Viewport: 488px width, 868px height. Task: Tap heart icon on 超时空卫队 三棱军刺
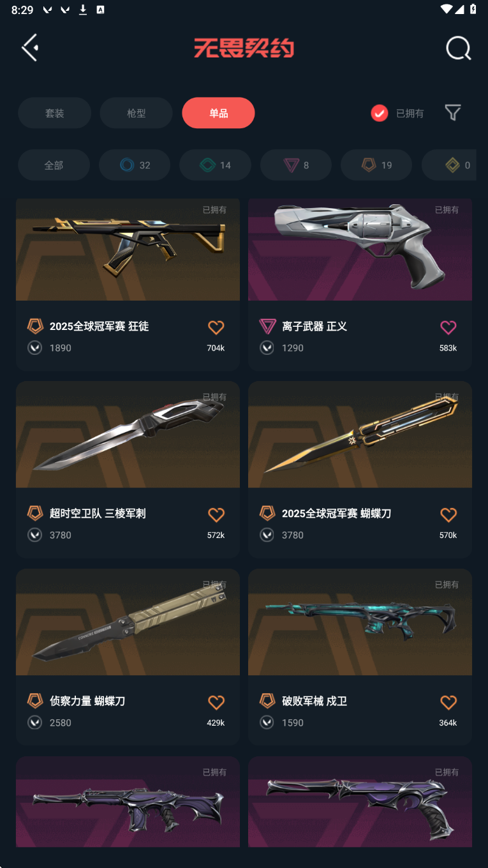(216, 514)
